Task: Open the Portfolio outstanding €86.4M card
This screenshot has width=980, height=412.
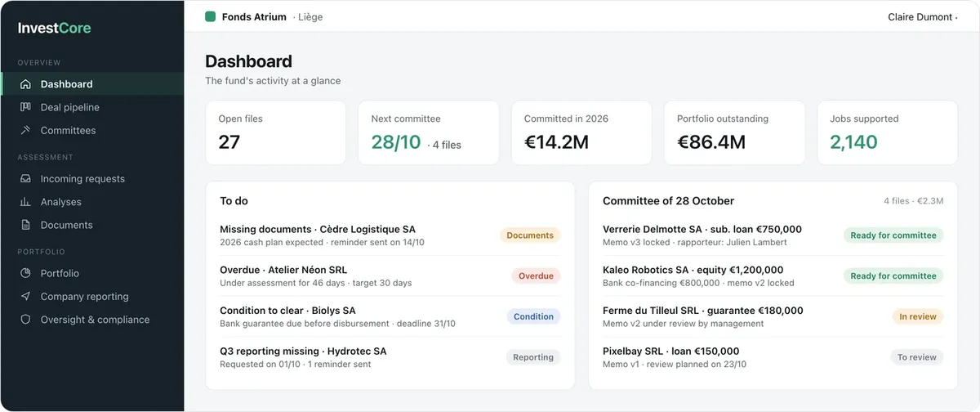Action: [734, 132]
